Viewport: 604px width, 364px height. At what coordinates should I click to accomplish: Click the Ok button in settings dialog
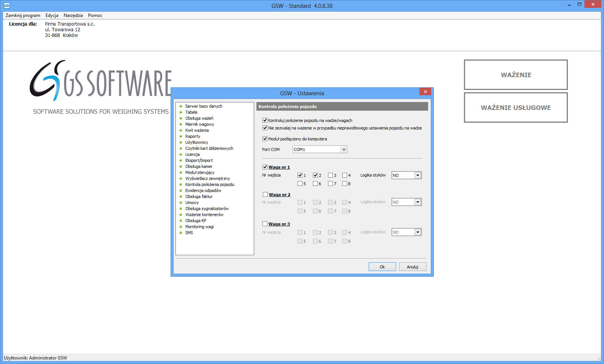[x=382, y=267]
